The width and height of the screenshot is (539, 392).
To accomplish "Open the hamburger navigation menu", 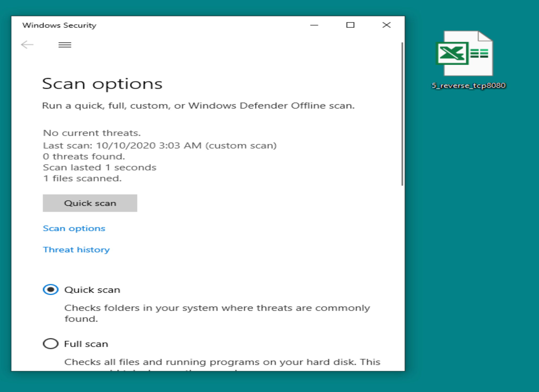I will pyautogui.click(x=65, y=45).
